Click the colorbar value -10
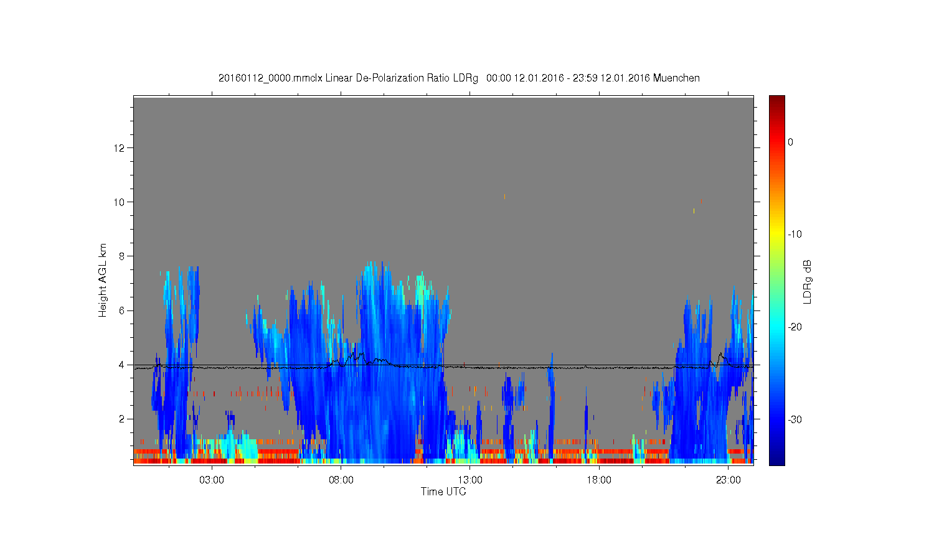The height and width of the screenshot is (560, 934). point(795,235)
